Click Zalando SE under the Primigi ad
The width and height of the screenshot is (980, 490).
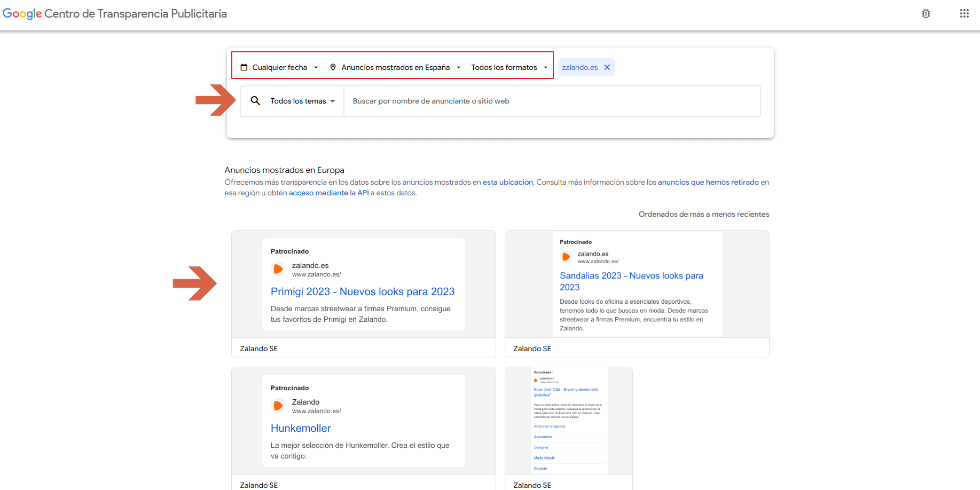pos(259,349)
